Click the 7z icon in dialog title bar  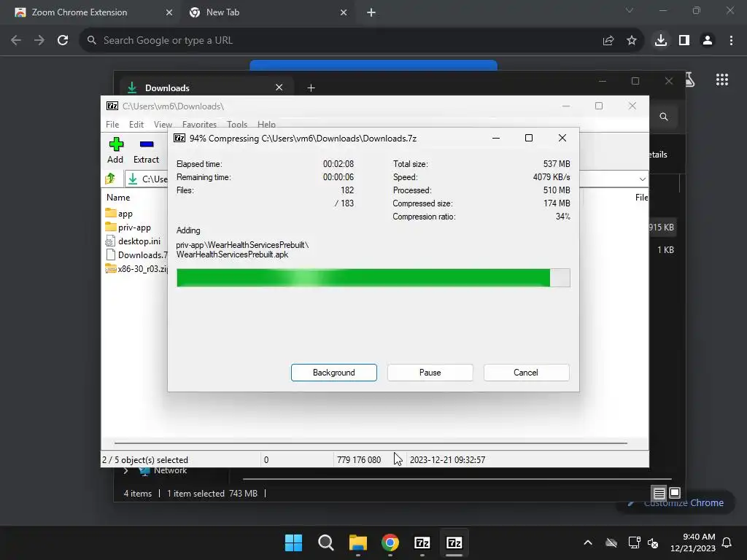pyautogui.click(x=179, y=138)
